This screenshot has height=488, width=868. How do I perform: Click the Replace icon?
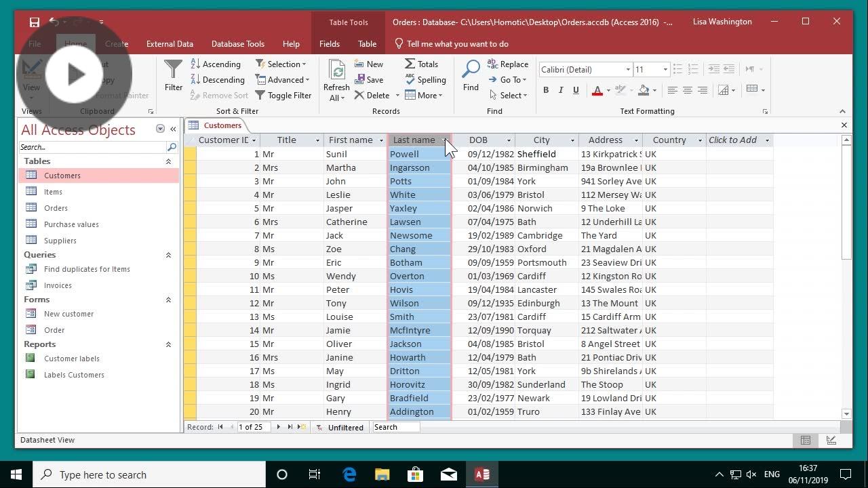pyautogui.click(x=508, y=64)
